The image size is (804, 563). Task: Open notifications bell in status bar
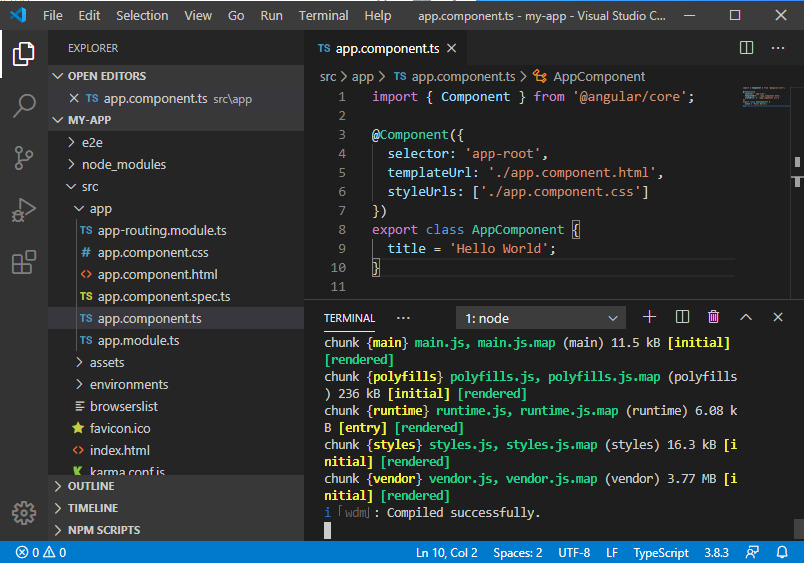point(782,552)
